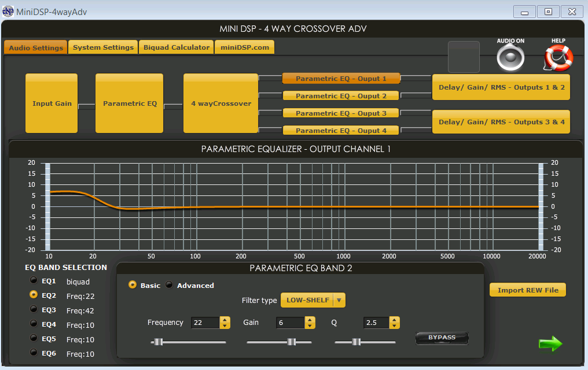Click the Q value field showing 2.5
The width and height of the screenshot is (588, 370).
coord(376,323)
